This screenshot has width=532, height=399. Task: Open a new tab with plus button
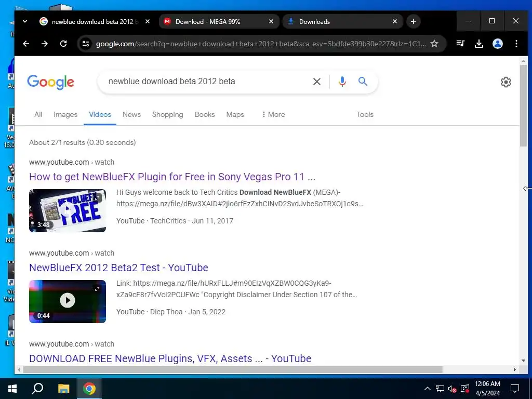click(413, 21)
